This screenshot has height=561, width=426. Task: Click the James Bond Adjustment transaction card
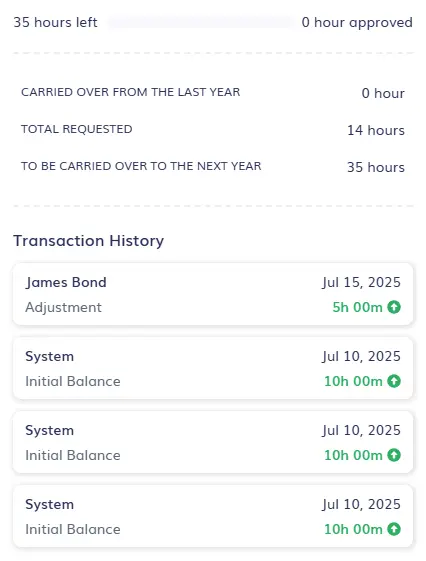pyautogui.click(x=213, y=294)
